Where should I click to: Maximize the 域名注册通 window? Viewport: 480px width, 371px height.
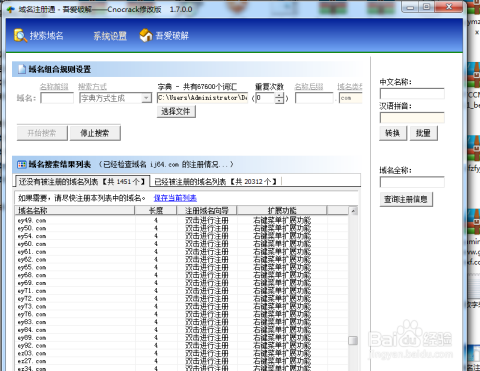click(x=426, y=7)
